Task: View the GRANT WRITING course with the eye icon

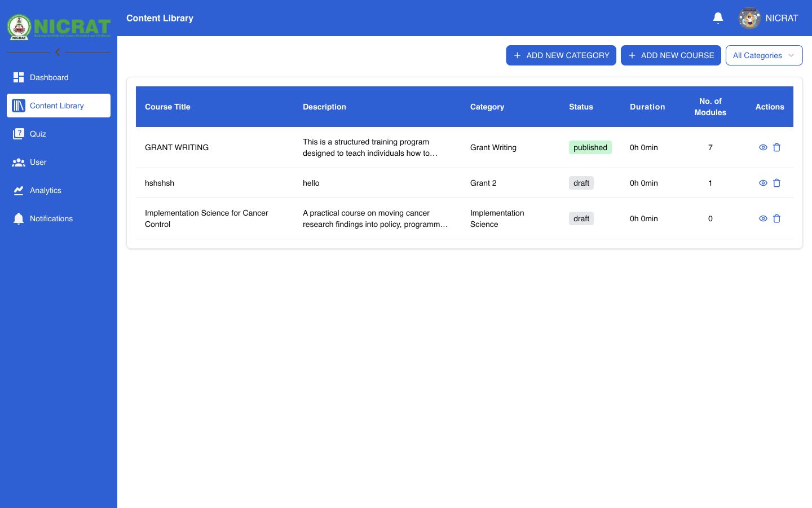Action: point(763,147)
